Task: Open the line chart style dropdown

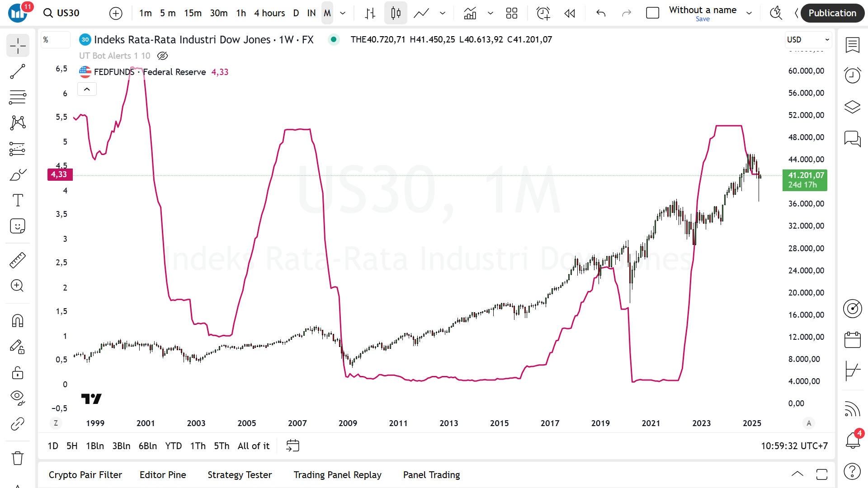Action: tap(443, 13)
